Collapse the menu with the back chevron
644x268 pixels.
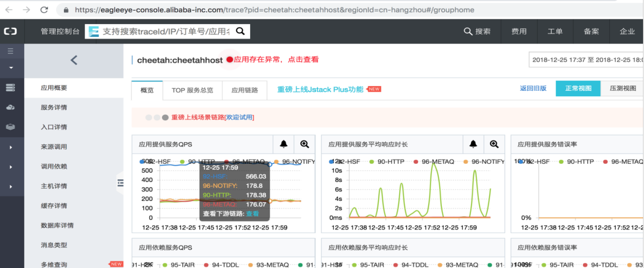click(x=74, y=60)
